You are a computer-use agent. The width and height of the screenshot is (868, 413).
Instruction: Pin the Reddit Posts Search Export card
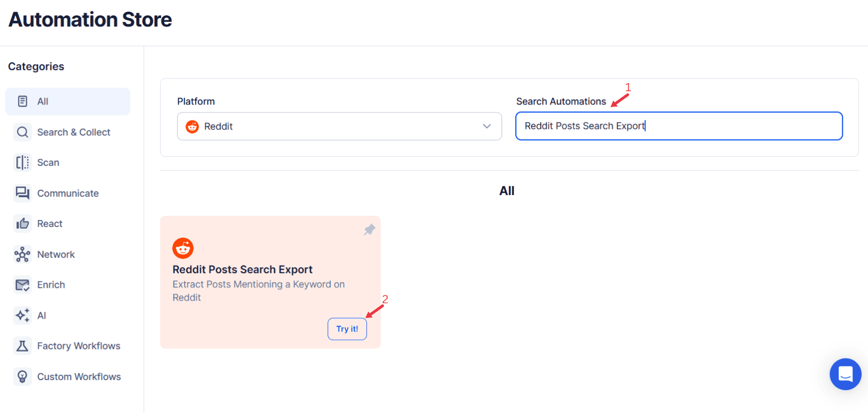(369, 230)
